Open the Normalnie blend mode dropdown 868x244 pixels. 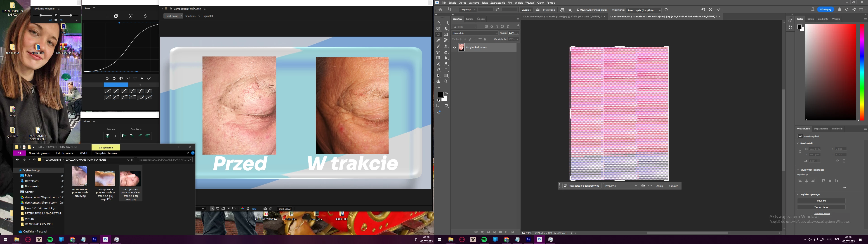coord(475,33)
